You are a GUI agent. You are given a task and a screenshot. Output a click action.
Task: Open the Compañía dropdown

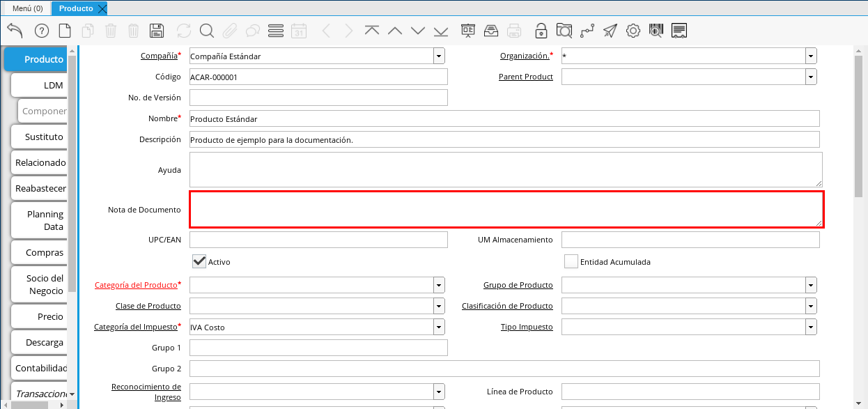pos(439,56)
